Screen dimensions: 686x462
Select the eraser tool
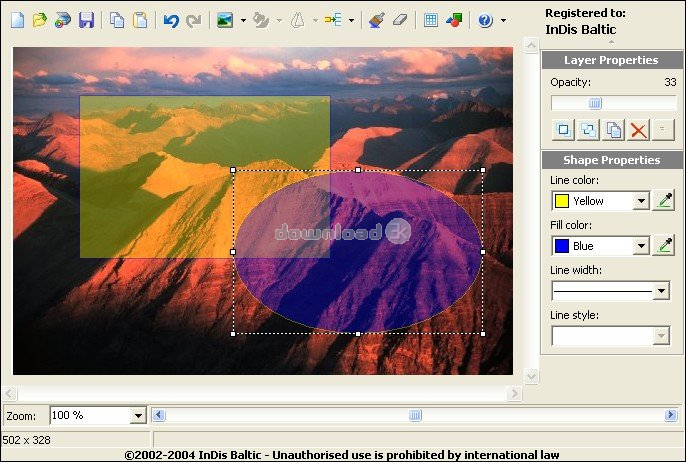pyautogui.click(x=400, y=20)
